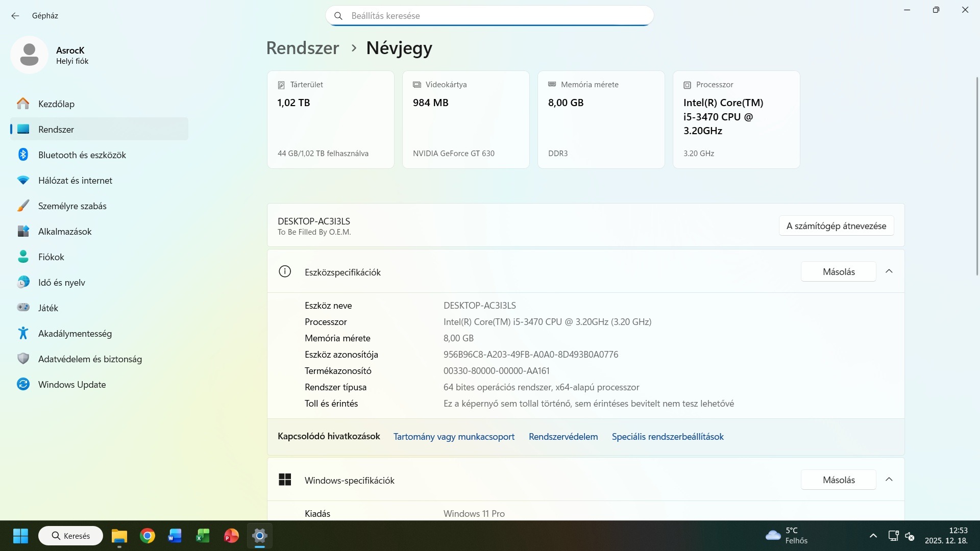This screenshot has height=551, width=980.
Task: Open Akadálymentesség accessibility icon
Action: pos(23,333)
